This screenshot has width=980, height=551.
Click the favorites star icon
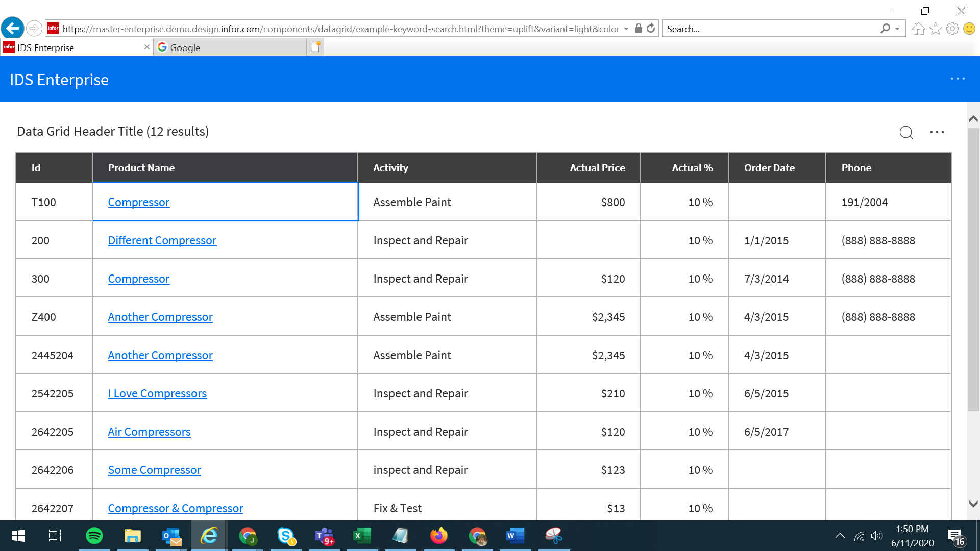935,29
